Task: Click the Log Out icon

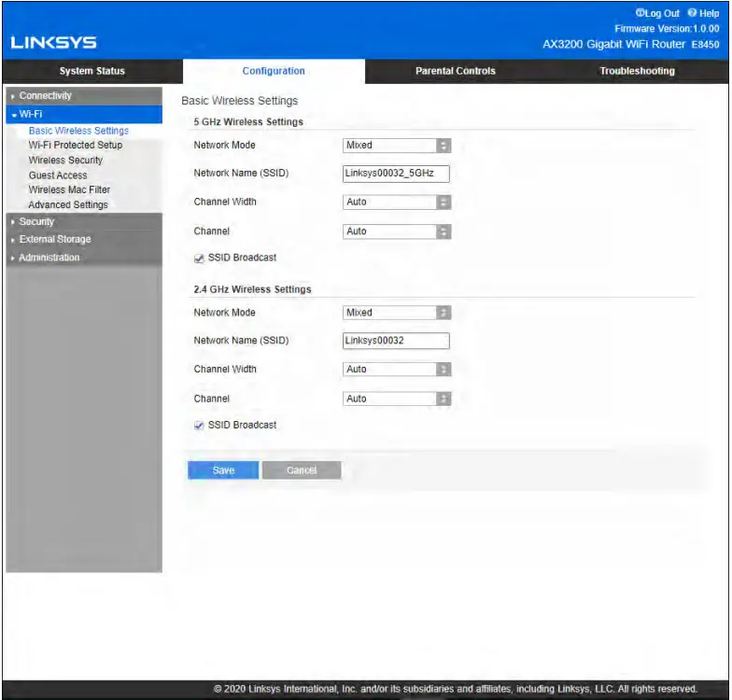Action: [x=640, y=13]
